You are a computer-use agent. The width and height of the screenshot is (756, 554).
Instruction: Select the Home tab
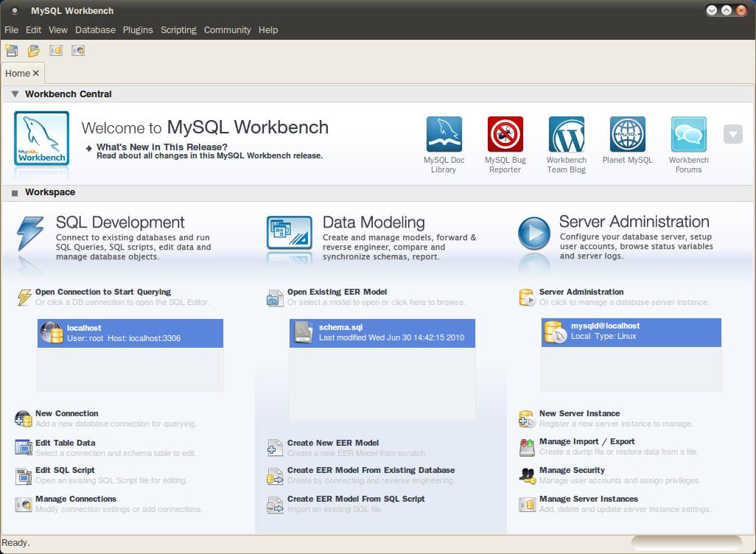[x=18, y=73]
